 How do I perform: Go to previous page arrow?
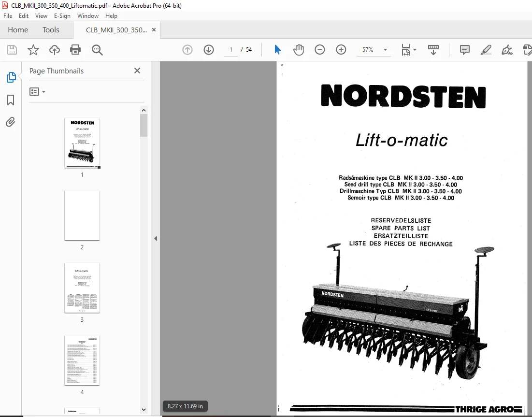(x=187, y=50)
